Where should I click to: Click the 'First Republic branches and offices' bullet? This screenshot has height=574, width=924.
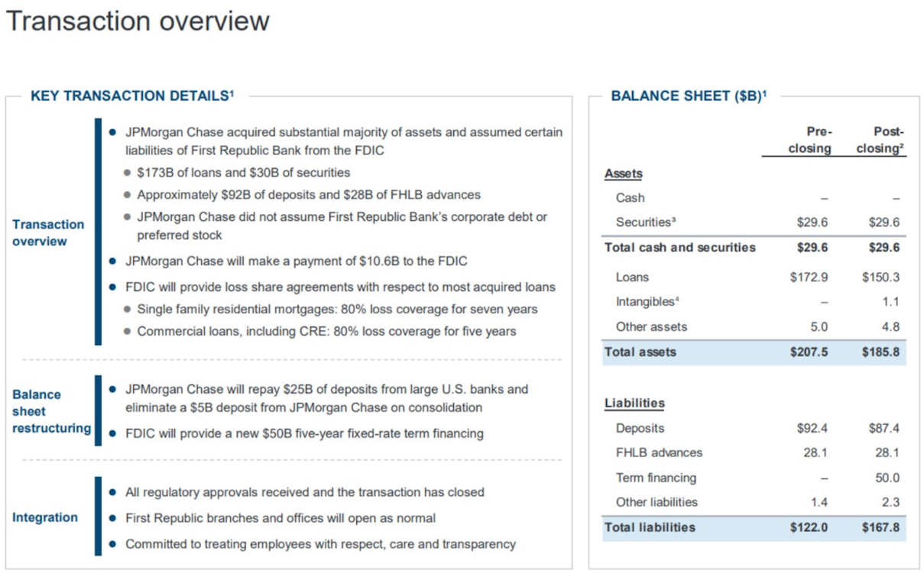(x=280, y=518)
